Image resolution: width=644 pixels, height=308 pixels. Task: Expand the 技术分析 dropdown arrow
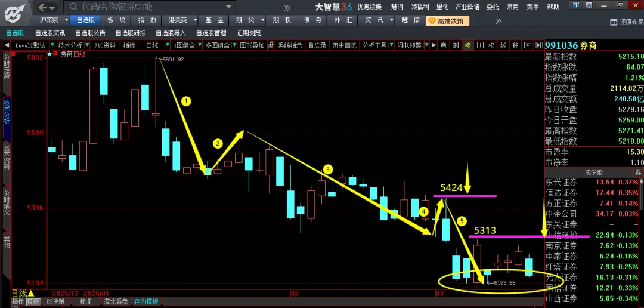[86, 45]
